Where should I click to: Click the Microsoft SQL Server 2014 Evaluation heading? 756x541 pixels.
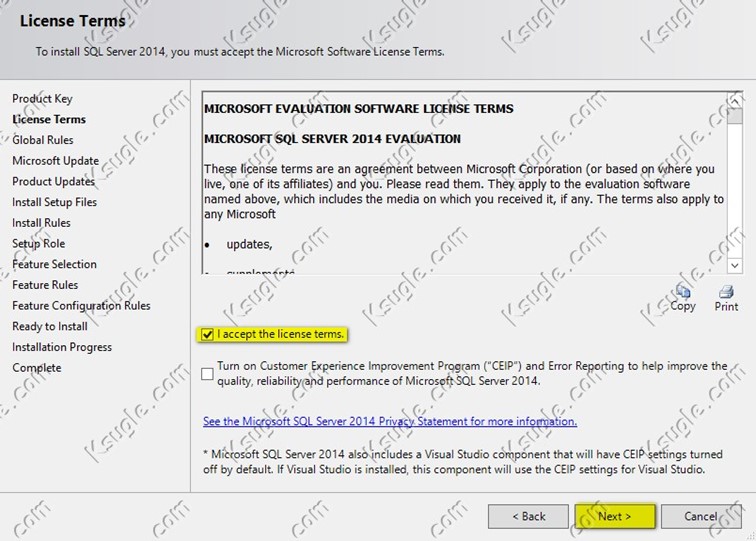tap(332, 139)
